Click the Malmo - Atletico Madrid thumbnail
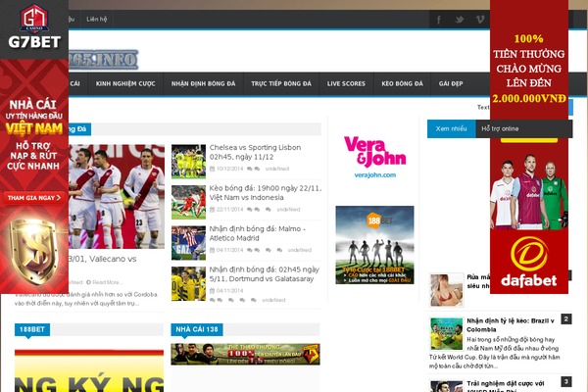 pyautogui.click(x=188, y=243)
